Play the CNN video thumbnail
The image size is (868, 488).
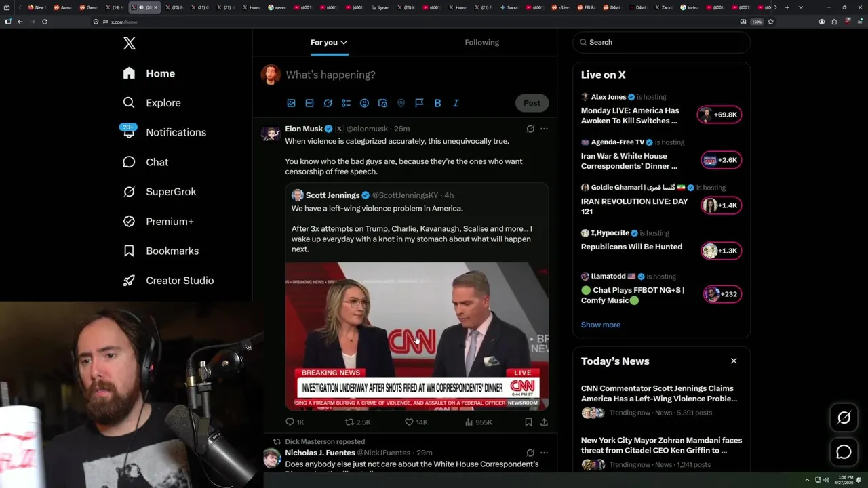coord(416,335)
